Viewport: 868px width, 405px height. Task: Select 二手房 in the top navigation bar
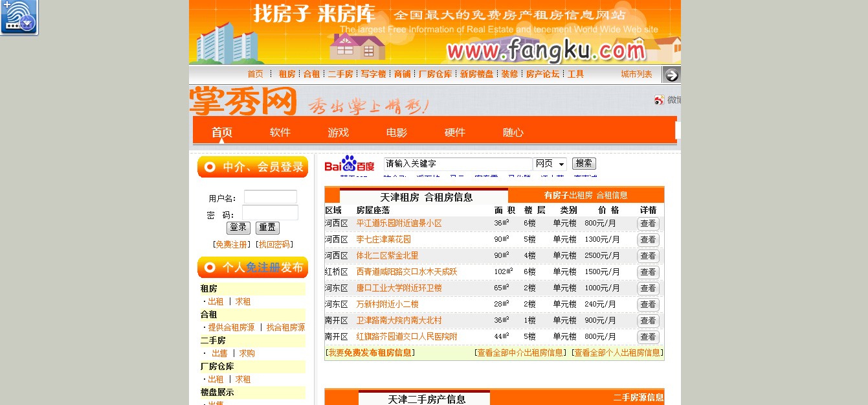click(340, 74)
